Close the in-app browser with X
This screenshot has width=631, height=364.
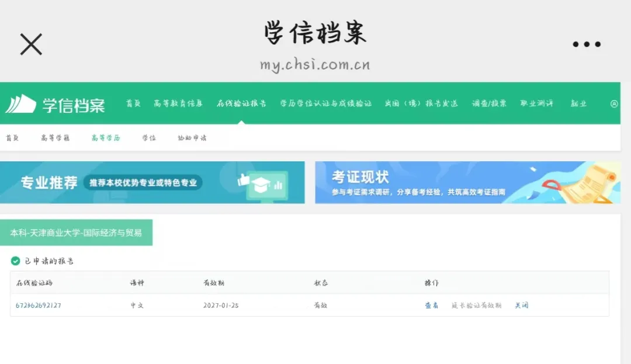[x=31, y=44]
